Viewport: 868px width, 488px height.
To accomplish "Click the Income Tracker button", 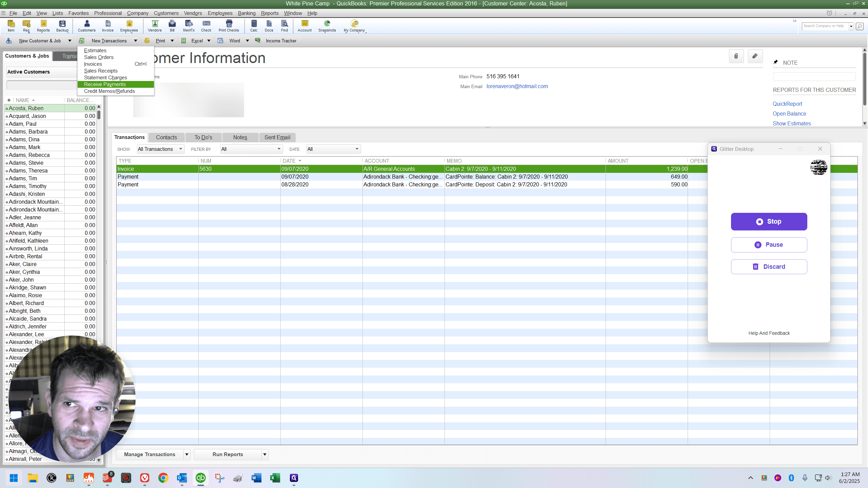I will 281,41.
